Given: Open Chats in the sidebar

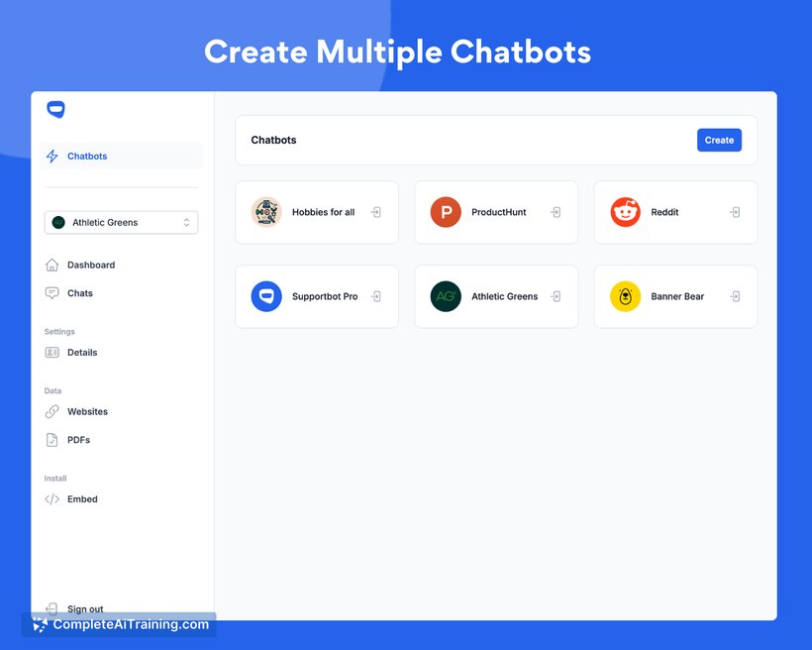Looking at the screenshot, I should point(80,293).
